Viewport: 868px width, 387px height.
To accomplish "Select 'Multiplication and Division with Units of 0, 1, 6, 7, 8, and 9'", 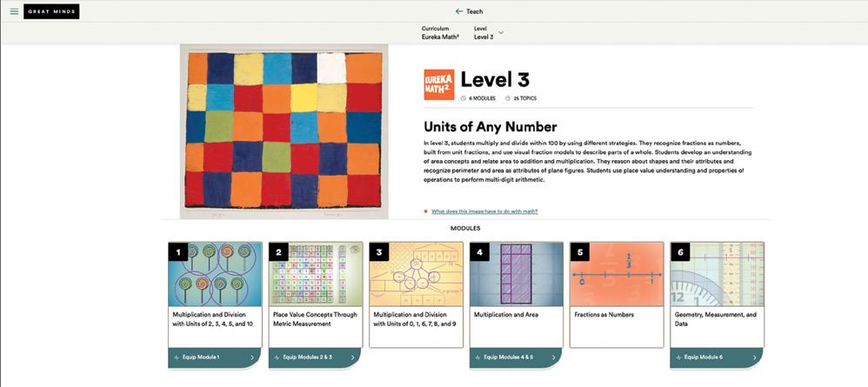I will 415,319.
